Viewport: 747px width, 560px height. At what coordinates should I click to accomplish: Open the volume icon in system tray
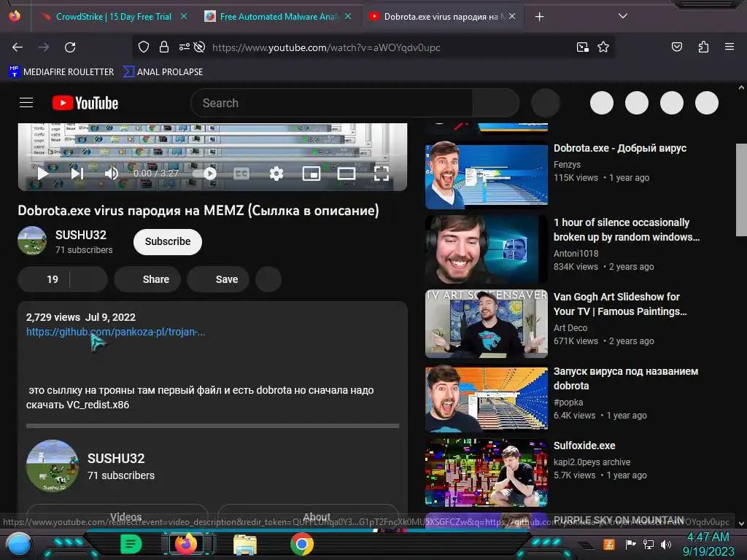pos(666,544)
